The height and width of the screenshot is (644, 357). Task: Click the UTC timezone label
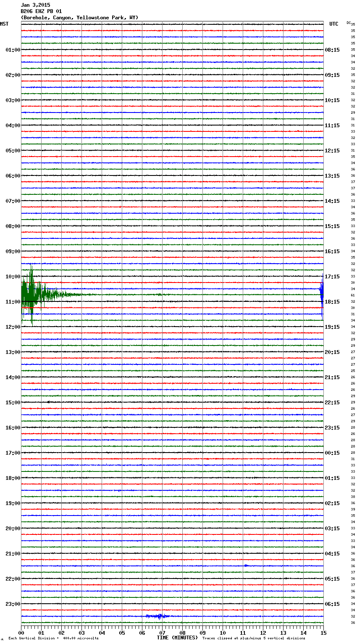click(333, 24)
